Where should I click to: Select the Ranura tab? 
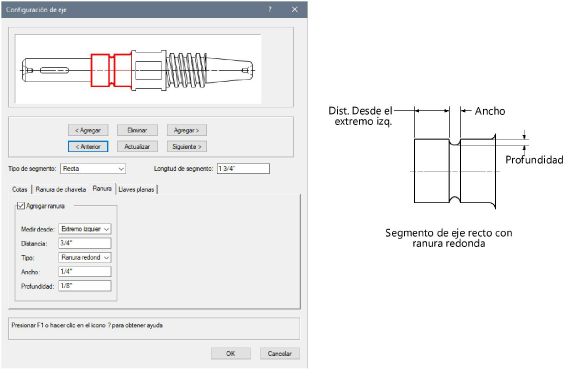click(102, 189)
